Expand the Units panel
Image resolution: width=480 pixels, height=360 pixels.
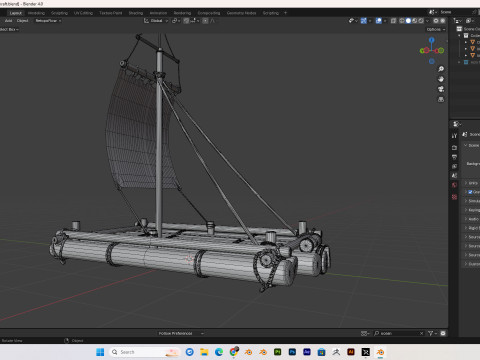point(472,183)
